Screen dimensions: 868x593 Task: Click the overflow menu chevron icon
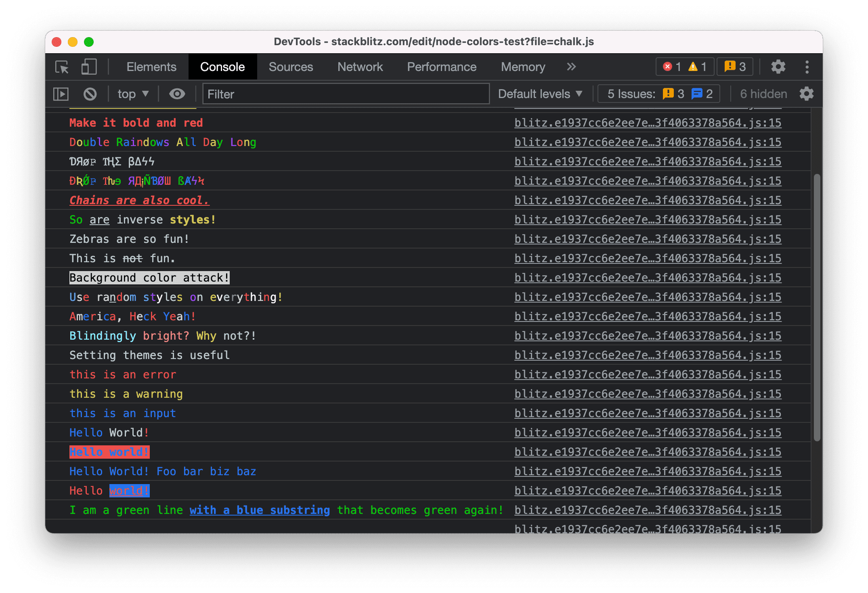[572, 67]
